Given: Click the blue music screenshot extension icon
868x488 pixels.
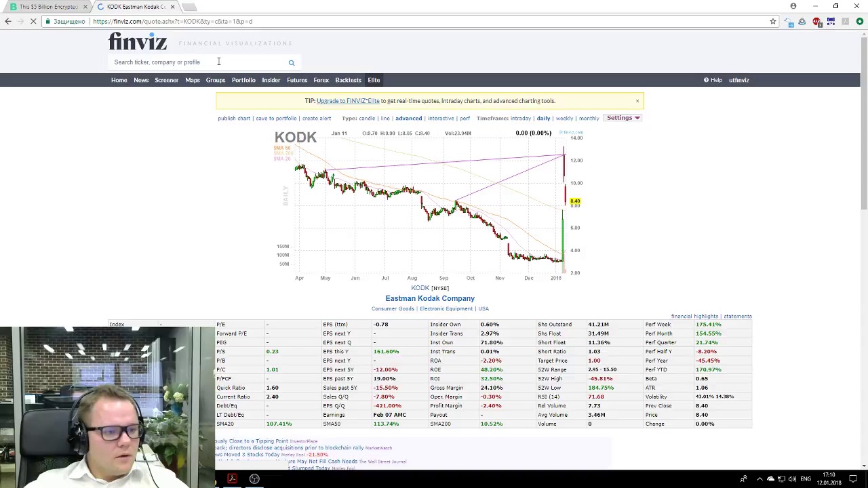Looking at the screenshot, I should (831, 22).
